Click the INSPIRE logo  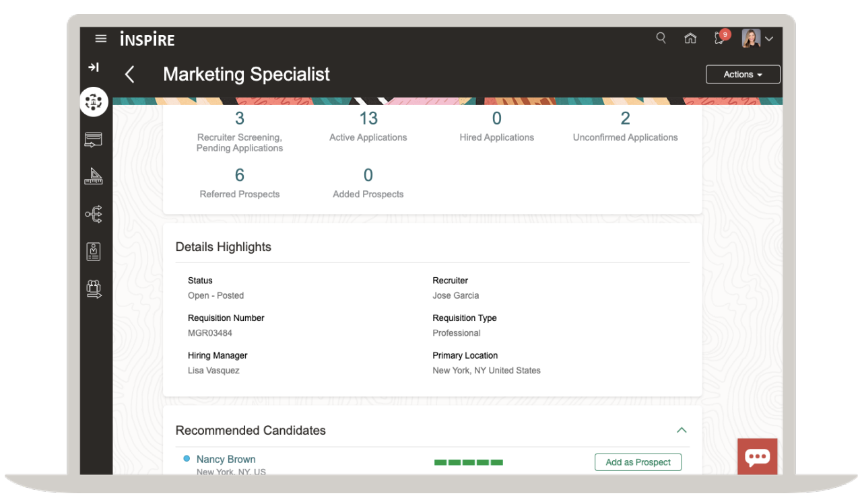[147, 39]
